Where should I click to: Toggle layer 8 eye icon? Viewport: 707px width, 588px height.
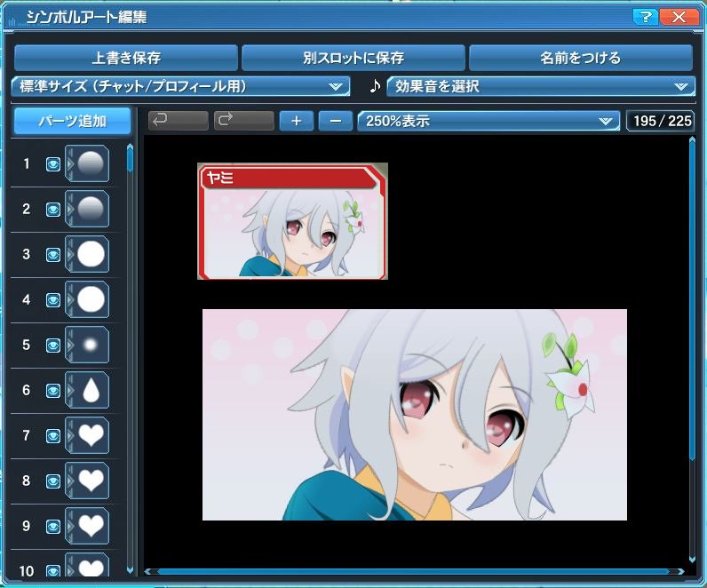pyautogui.click(x=53, y=481)
